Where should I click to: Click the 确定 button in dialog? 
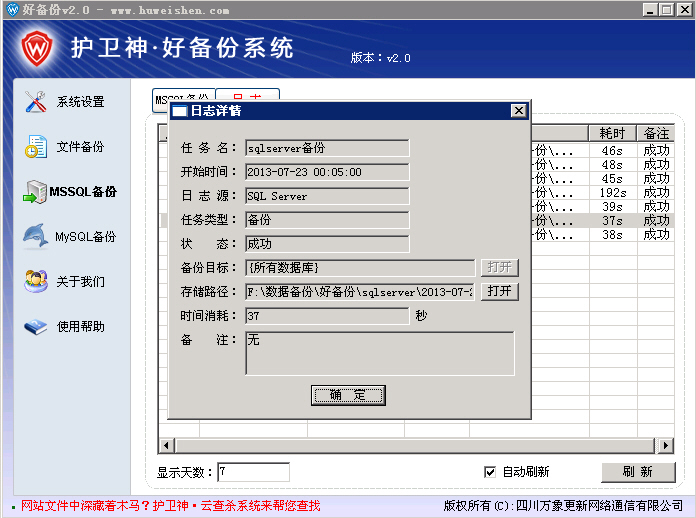click(x=348, y=395)
